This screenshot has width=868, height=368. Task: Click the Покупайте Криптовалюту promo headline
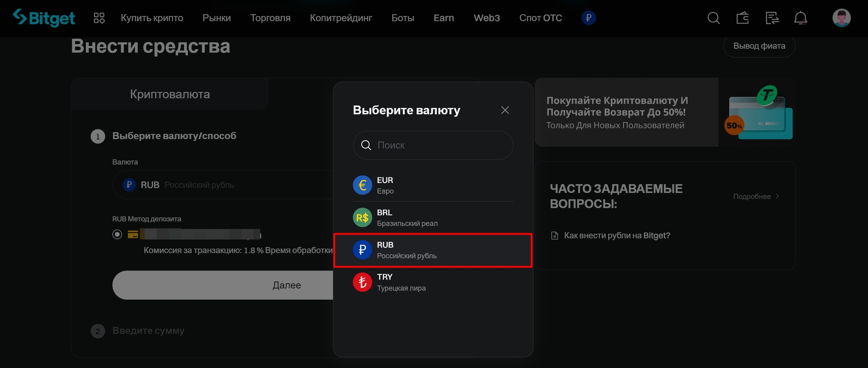click(x=617, y=106)
